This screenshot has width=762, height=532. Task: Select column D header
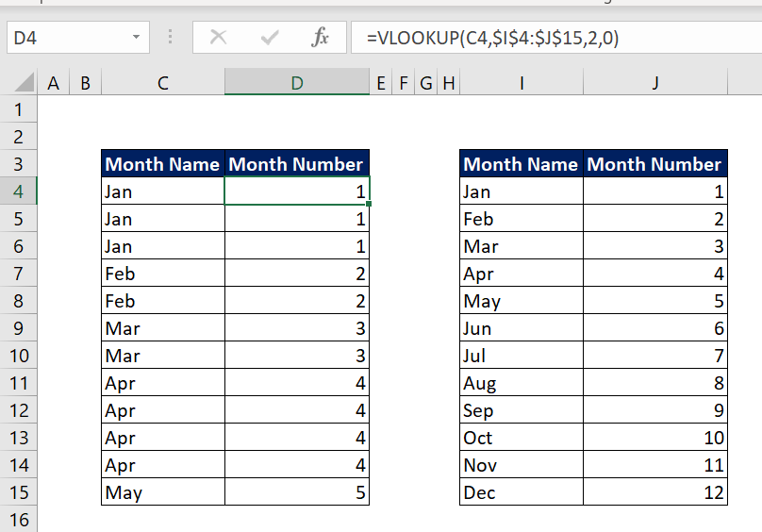297,83
